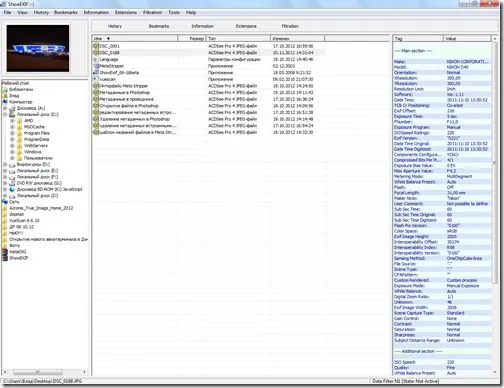Click the VueScan 8.6.10 folder icon

pyautogui.click(x=5, y=220)
